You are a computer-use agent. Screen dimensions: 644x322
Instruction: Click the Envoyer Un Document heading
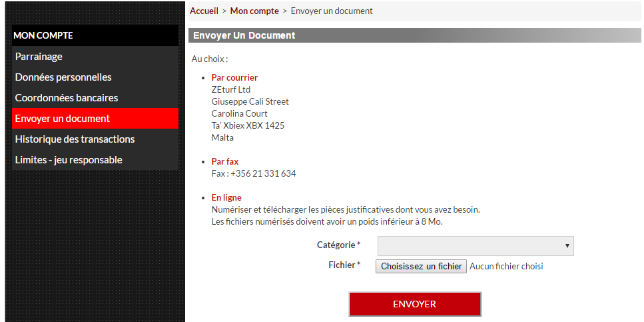pyautogui.click(x=244, y=35)
